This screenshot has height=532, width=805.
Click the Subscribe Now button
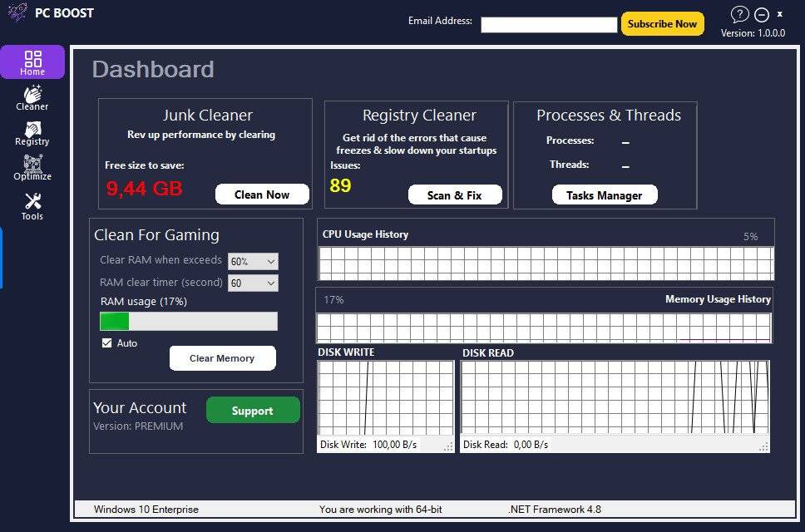(662, 23)
